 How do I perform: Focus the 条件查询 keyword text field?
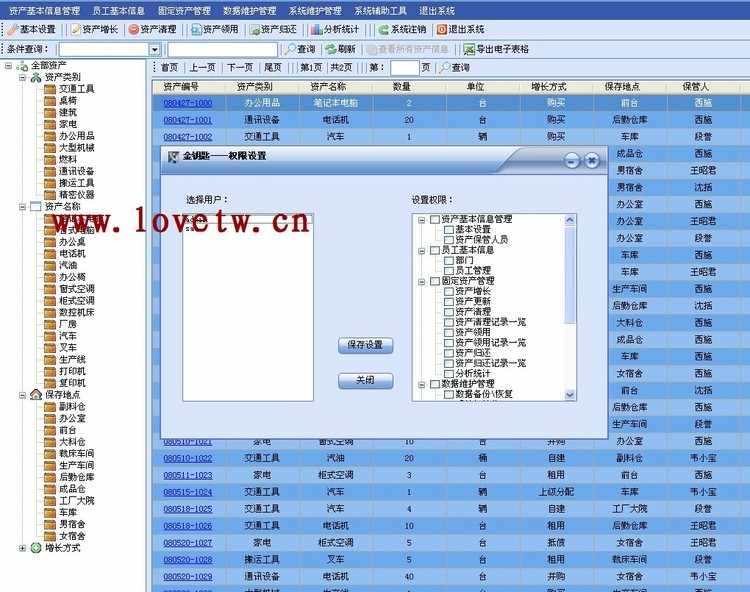222,50
